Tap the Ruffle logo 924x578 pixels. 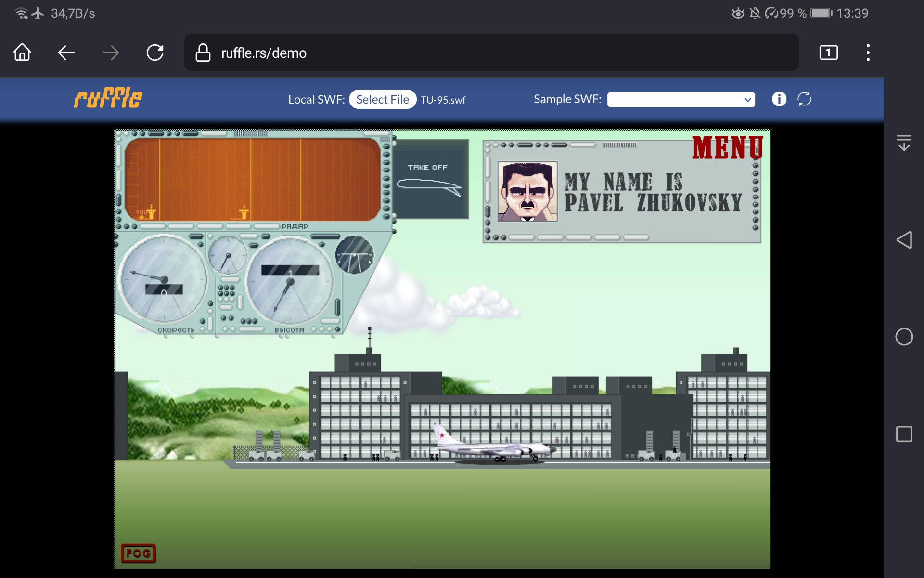[x=108, y=98]
